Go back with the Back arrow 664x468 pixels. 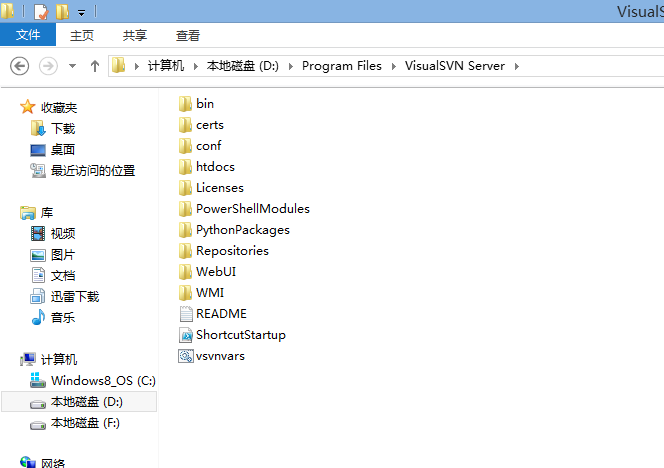19,66
